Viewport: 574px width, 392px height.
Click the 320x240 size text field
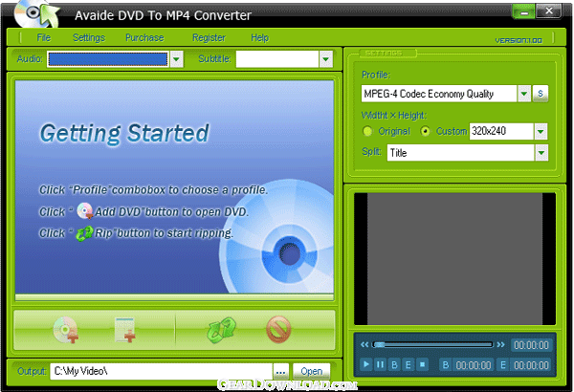[501, 131]
